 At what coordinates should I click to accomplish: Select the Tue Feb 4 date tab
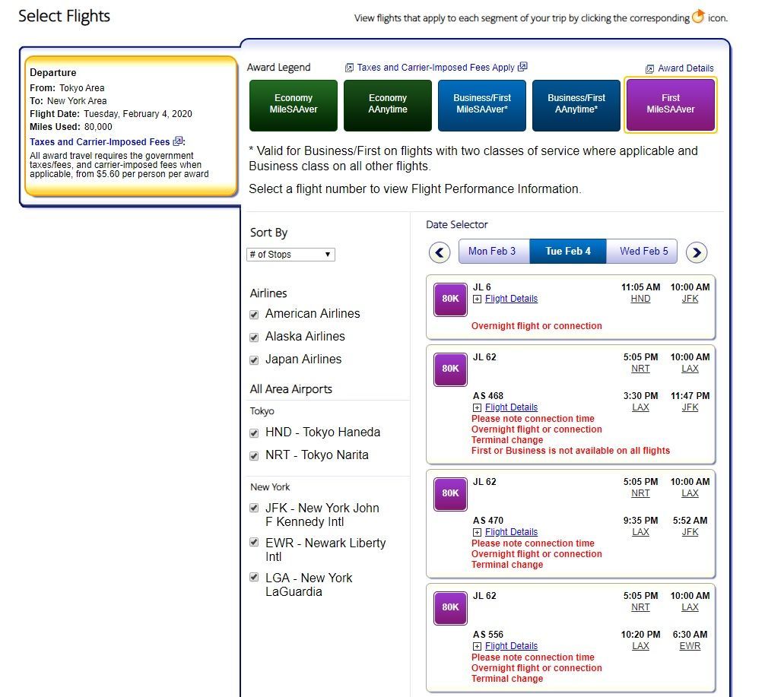(568, 252)
